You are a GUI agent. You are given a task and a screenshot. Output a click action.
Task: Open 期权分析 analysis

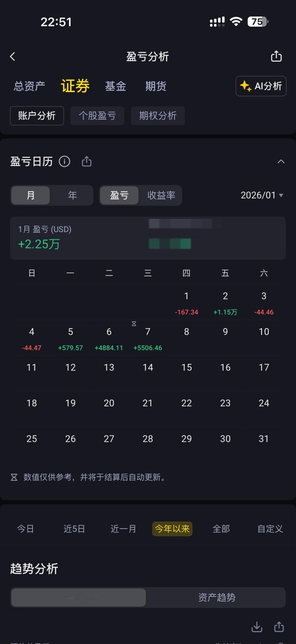pos(158,116)
